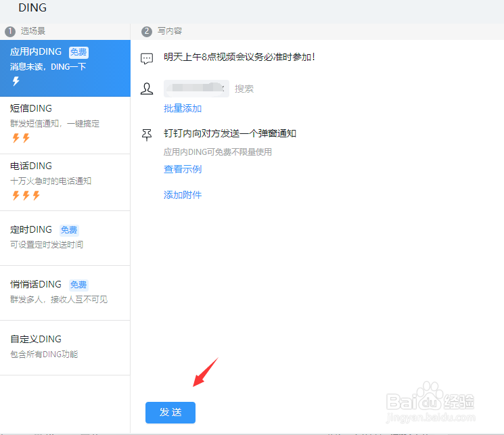
Task: Click the message bubble icon
Action: tap(147, 58)
